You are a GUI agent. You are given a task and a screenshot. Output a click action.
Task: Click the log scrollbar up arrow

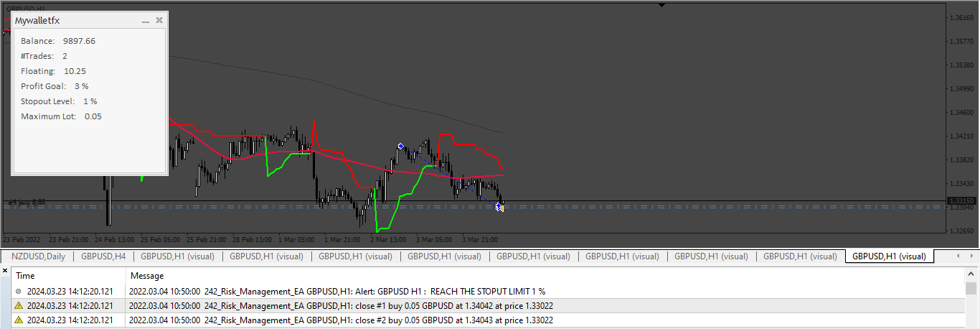(971, 275)
